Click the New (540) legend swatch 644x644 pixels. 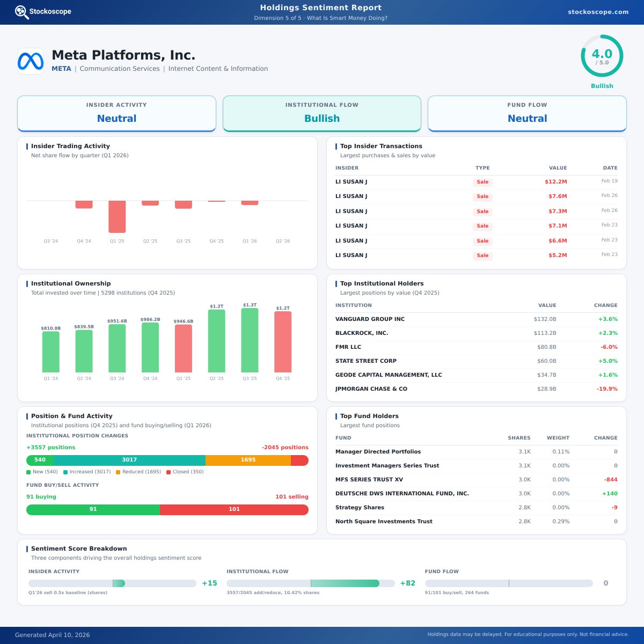click(28, 472)
